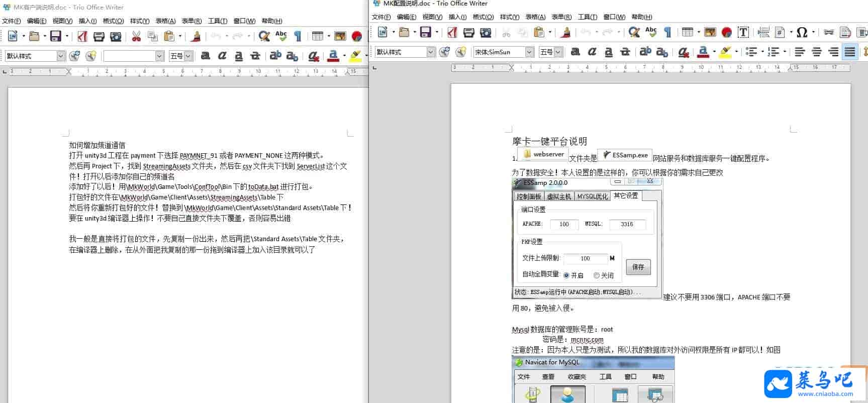Click Export as PDF in MK配置说明 window
Viewport: 868px width, 403px height.
click(452, 32)
